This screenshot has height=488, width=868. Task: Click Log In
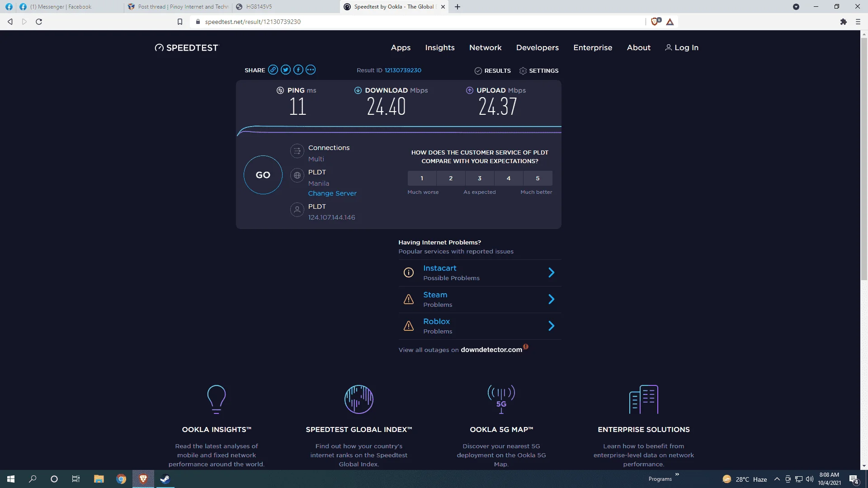(682, 48)
